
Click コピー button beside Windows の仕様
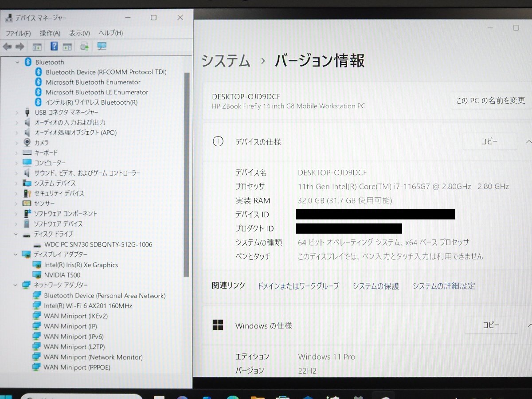click(x=491, y=325)
